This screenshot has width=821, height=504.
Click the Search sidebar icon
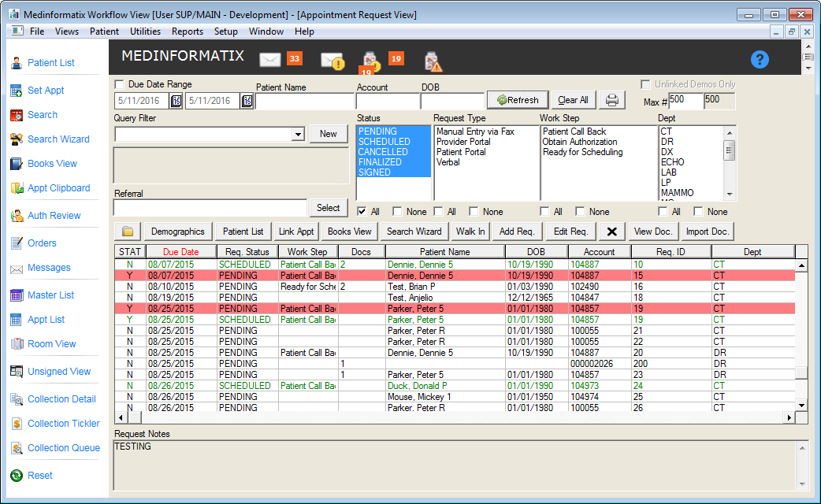[x=17, y=115]
